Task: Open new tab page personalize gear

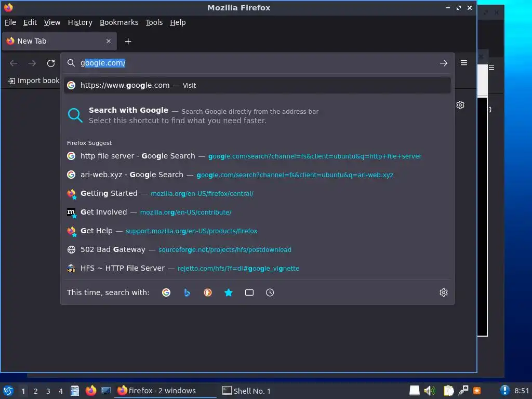Action: (460, 105)
